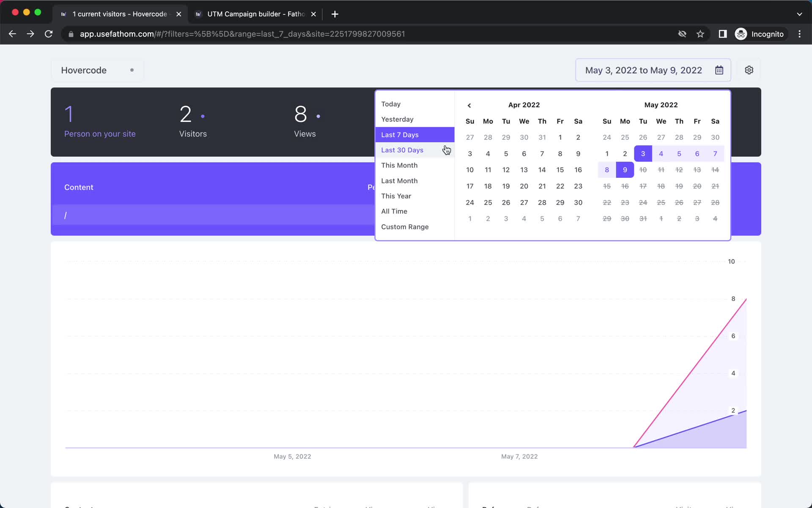
Task: Select 'Last 30 Days' from date filter
Action: [402, 149]
